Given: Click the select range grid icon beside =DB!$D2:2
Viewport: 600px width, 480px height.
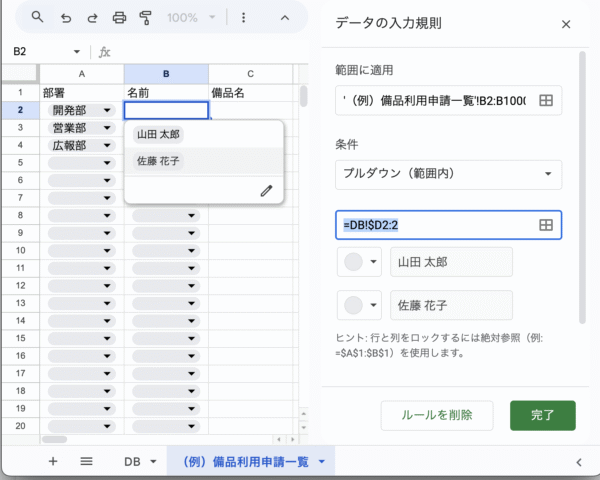Looking at the screenshot, I should (546, 225).
